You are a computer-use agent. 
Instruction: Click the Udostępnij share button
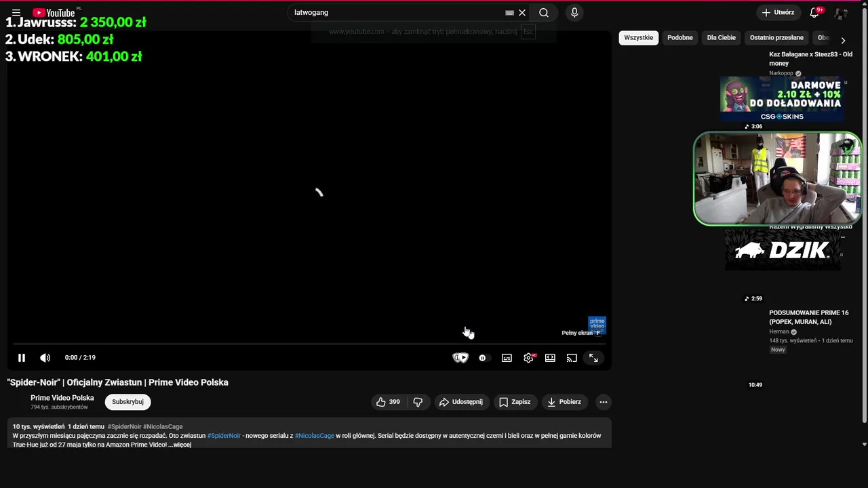click(461, 402)
